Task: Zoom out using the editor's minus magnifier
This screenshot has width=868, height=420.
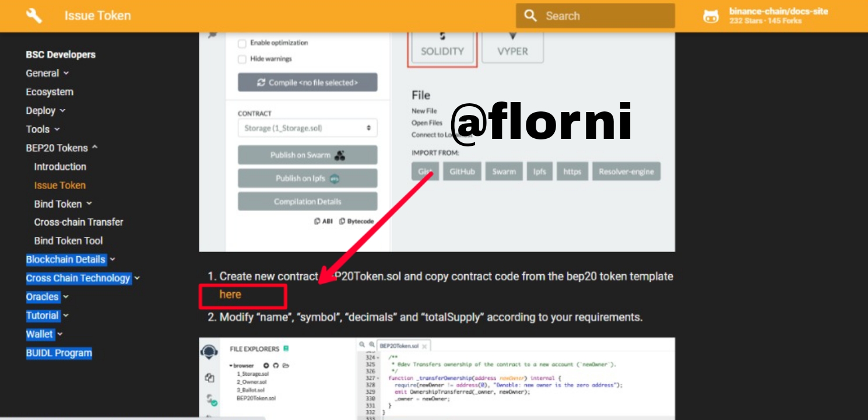Action: [363, 345]
